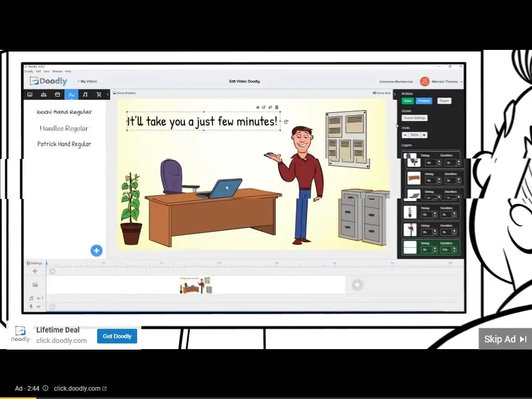Zoom out with the minus button
This screenshot has height=399, width=532.
pyautogui.click(x=405, y=135)
